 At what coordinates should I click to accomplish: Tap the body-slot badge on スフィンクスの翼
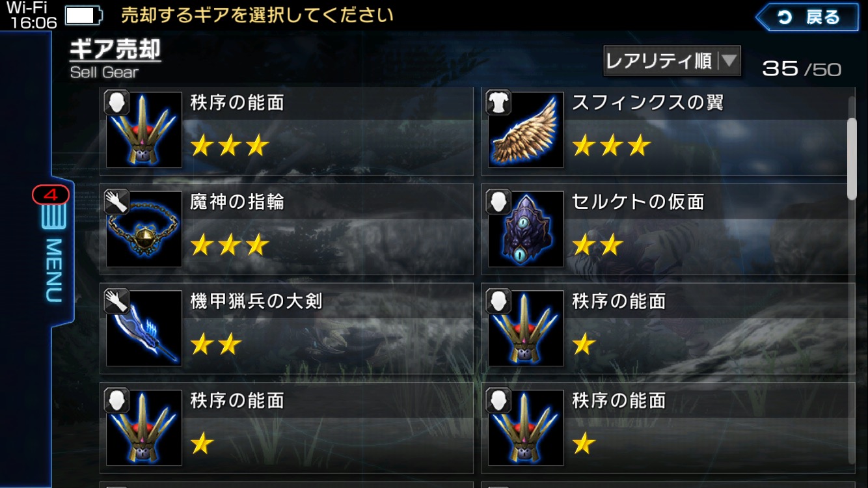click(498, 103)
